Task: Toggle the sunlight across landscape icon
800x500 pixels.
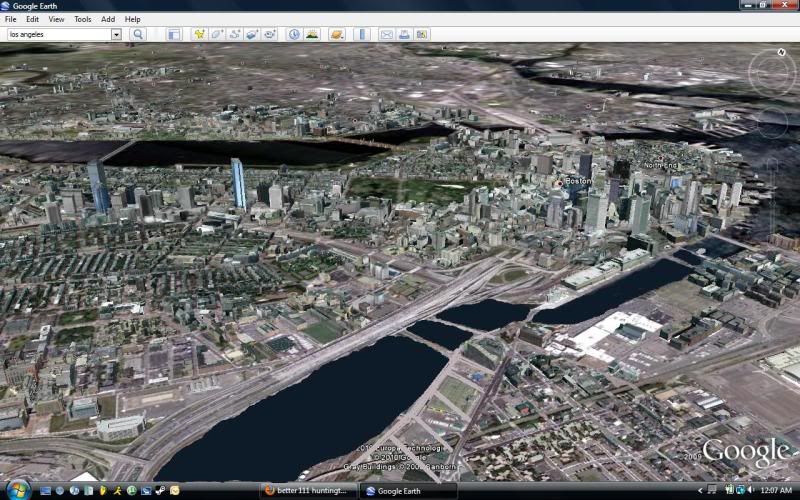Action: 312,34
